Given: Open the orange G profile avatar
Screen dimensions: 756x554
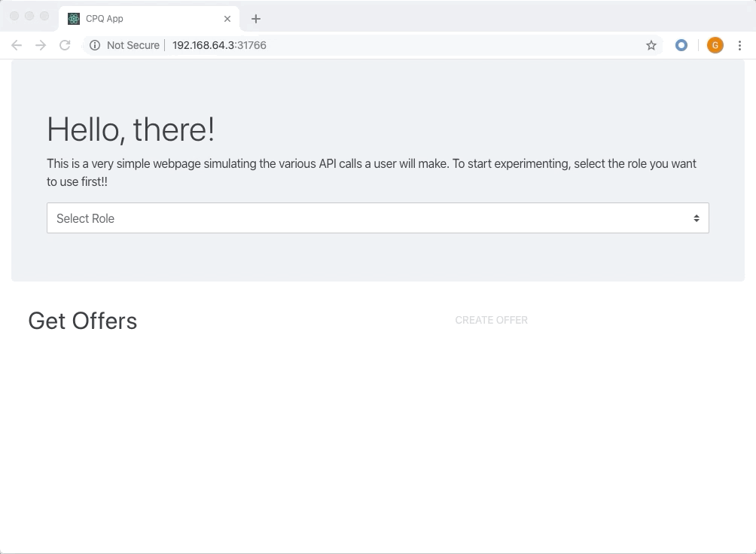Looking at the screenshot, I should coord(715,45).
